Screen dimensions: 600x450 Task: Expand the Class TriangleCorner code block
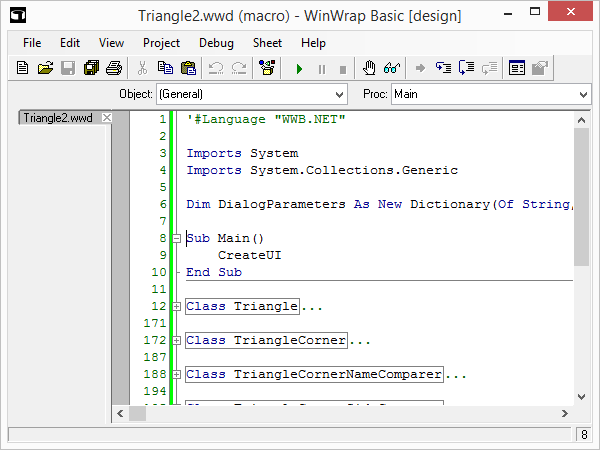pyautogui.click(x=177, y=341)
